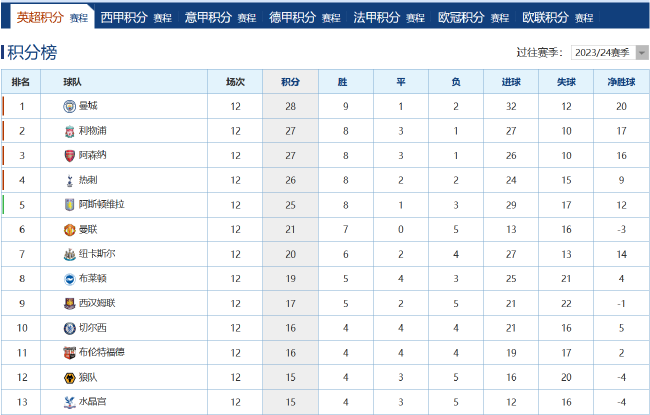Switch to the 欧冠积分 tab

click(x=461, y=17)
